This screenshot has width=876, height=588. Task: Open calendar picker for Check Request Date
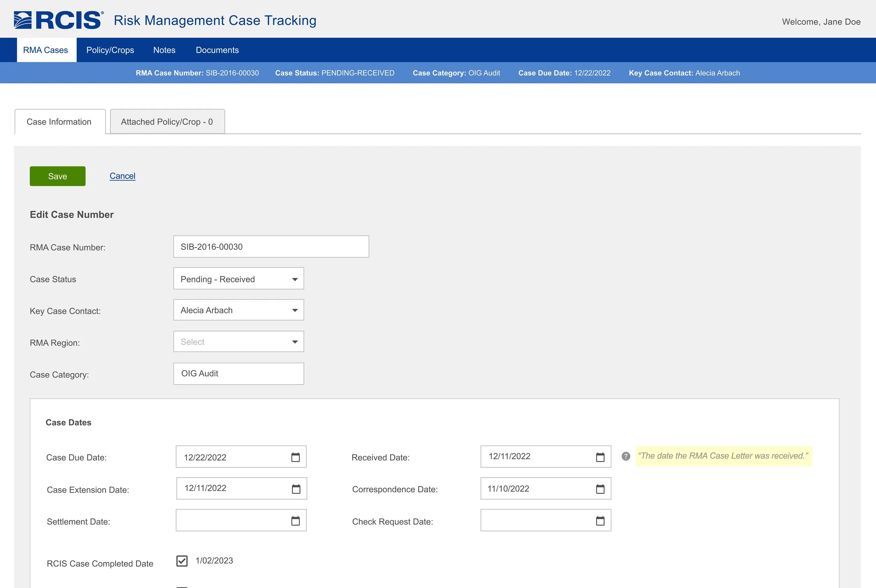(600, 521)
